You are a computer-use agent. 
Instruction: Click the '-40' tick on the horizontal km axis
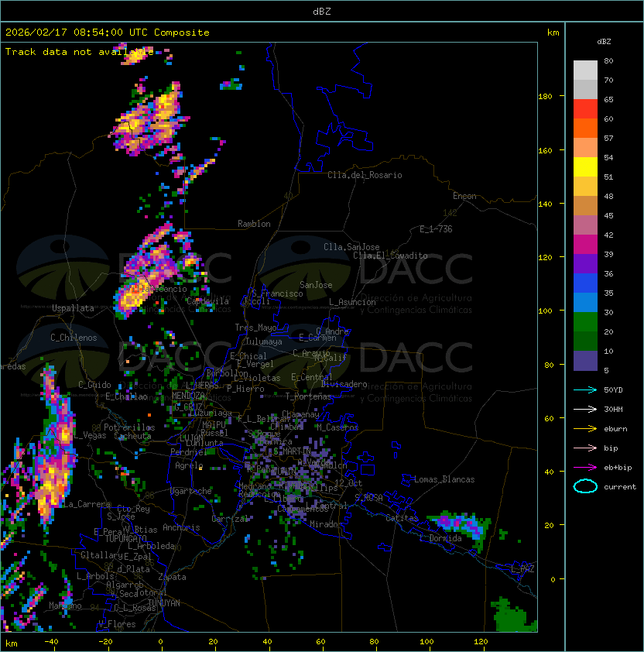point(51,642)
